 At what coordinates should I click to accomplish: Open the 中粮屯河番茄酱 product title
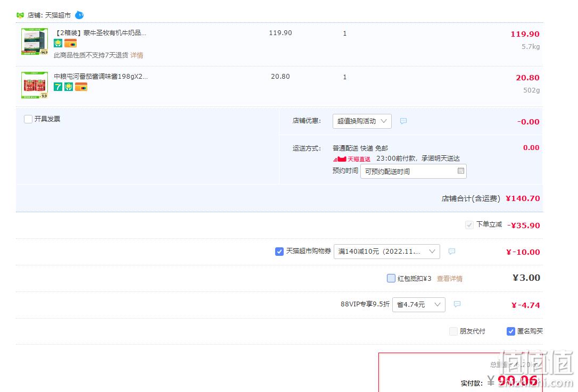pos(101,76)
